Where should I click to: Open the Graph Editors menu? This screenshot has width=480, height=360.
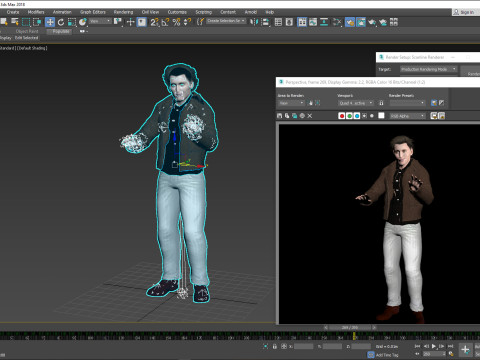[93, 12]
